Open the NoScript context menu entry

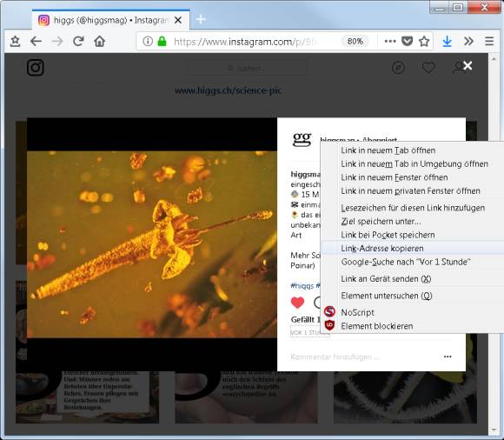413,312
